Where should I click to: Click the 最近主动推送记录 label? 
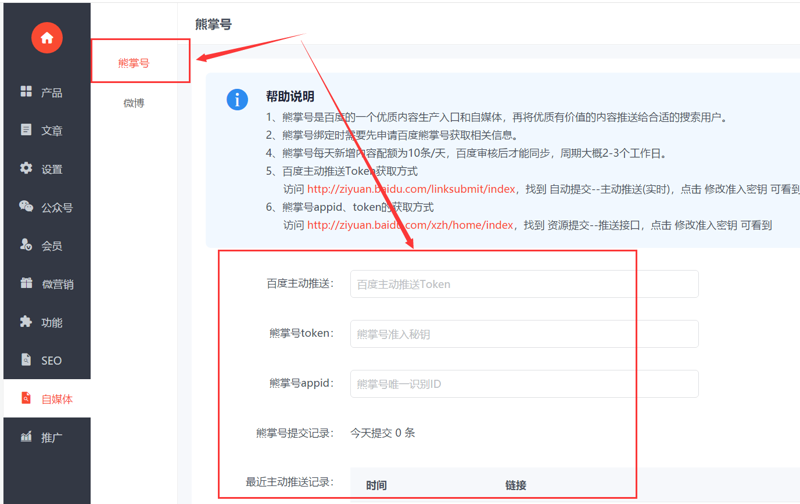point(290,482)
